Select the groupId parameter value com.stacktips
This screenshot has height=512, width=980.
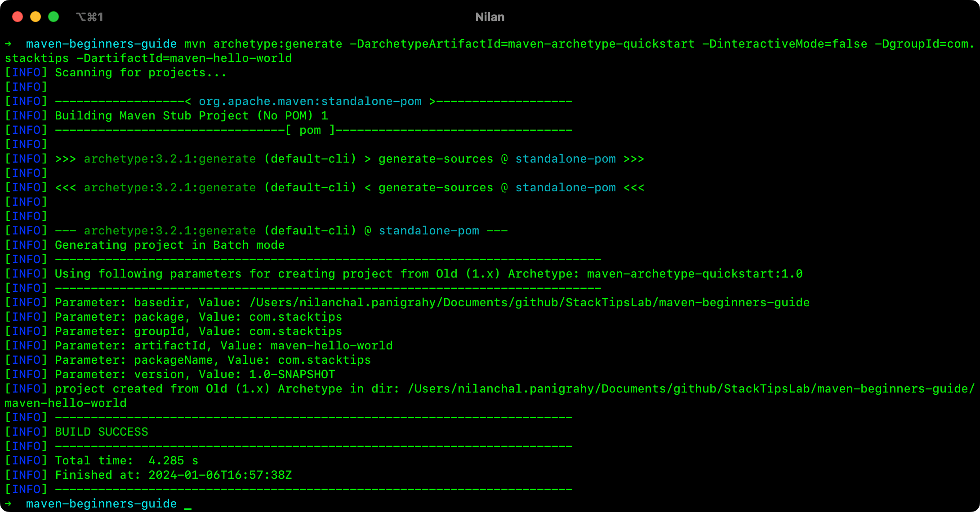(x=295, y=331)
